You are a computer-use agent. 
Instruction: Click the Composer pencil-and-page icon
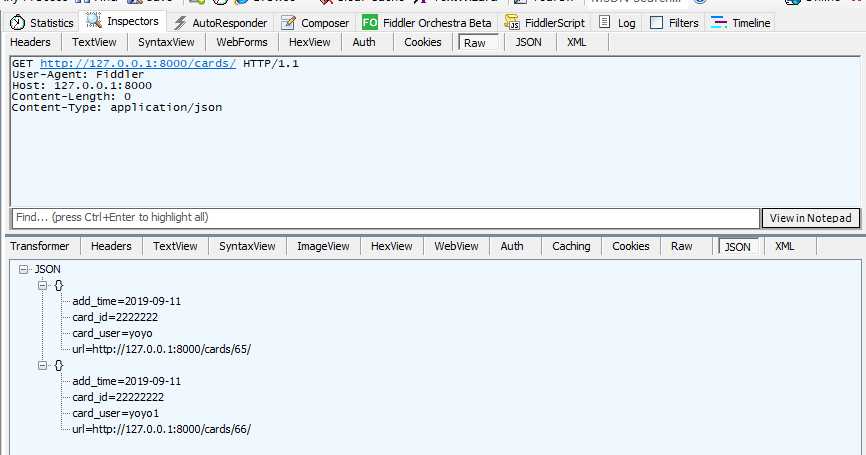[x=288, y=23]
